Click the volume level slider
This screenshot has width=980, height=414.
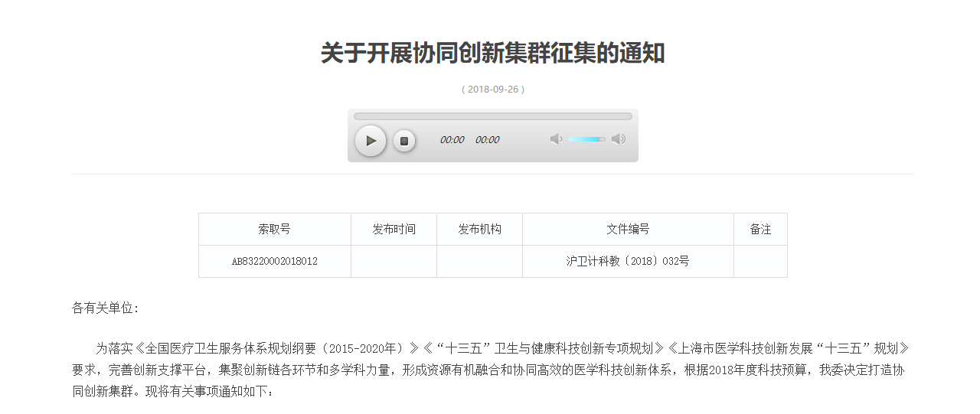(x=586, y=139)
